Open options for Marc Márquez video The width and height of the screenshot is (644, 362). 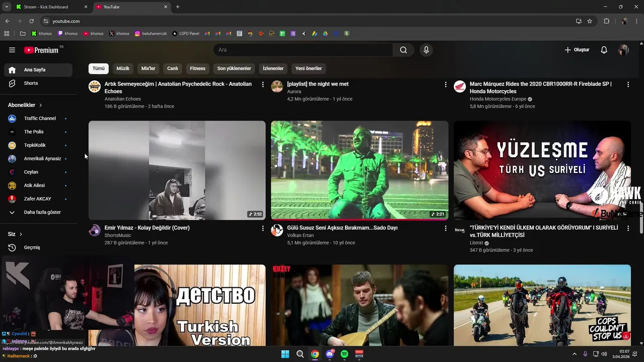coord(628,84)
